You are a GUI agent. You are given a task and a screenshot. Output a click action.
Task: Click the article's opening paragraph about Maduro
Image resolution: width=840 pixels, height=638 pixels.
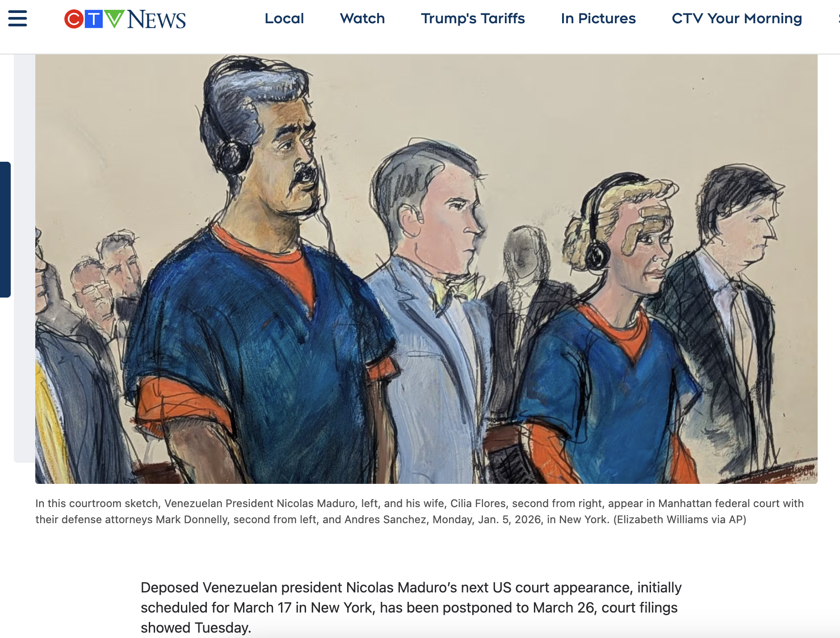tap(411, 608)
